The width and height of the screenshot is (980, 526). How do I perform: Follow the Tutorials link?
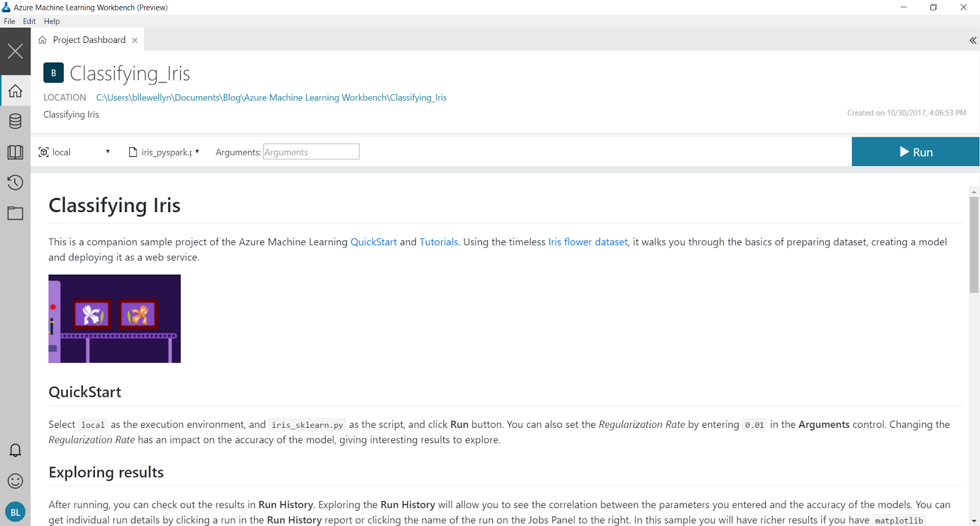[439, 242]
